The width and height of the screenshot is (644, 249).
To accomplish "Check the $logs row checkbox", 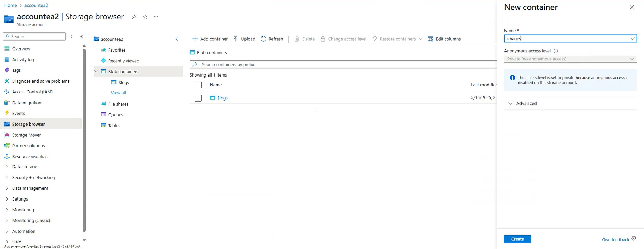I will click(x=198, y=98).
